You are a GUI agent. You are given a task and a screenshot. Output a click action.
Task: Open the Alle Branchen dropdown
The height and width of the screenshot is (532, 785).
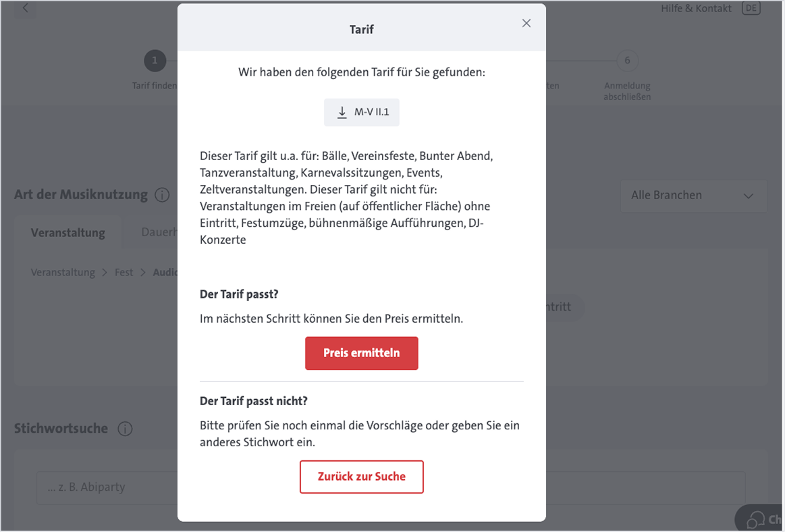pyautogui.click(x=693, y=196)
